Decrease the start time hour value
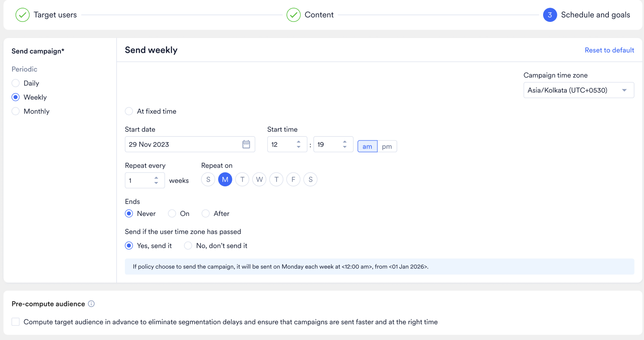The width and height of the screenshot is (644, 340). 299,147
